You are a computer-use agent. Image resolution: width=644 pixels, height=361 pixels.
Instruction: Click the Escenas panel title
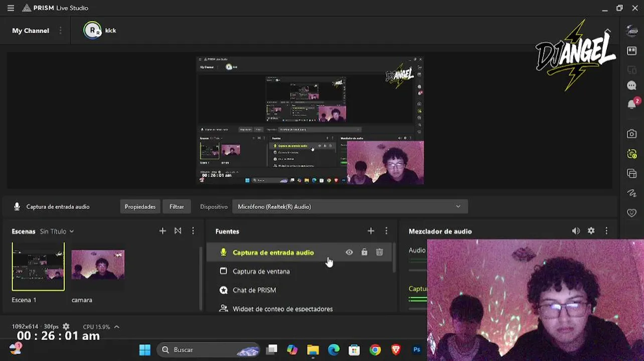tap(24, 231)
